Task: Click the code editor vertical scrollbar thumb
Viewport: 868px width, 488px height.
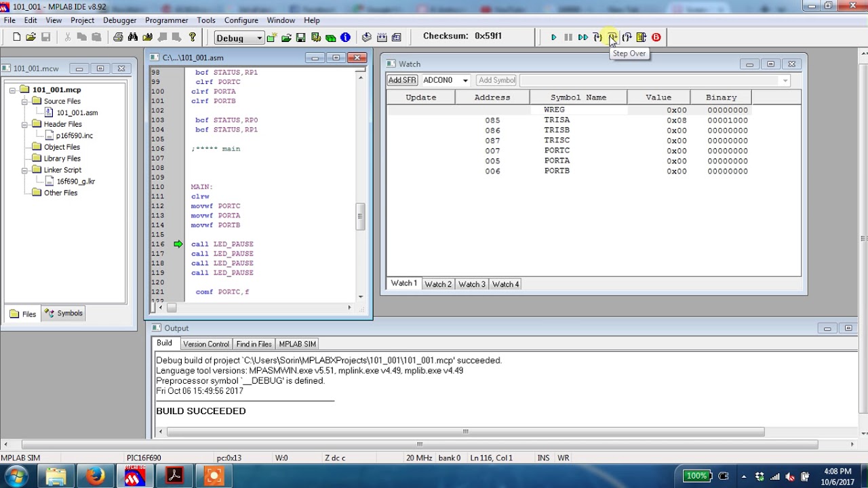Action: tap(360, 216)
